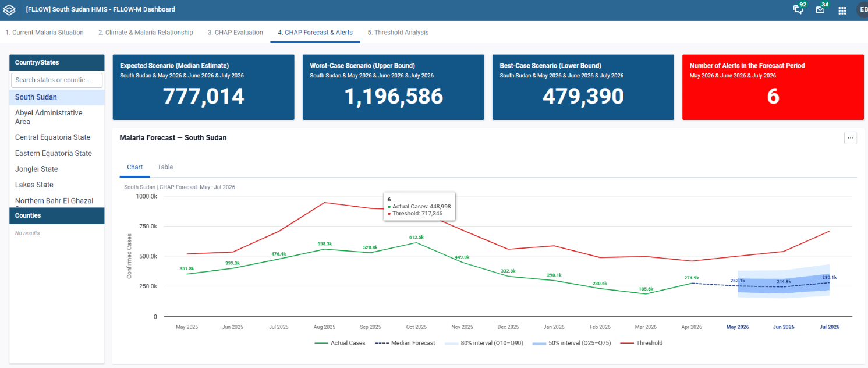Go to CHAP Evaluation tab
Viewport: 868px width, 368px height.
click(x=235, y=33)
